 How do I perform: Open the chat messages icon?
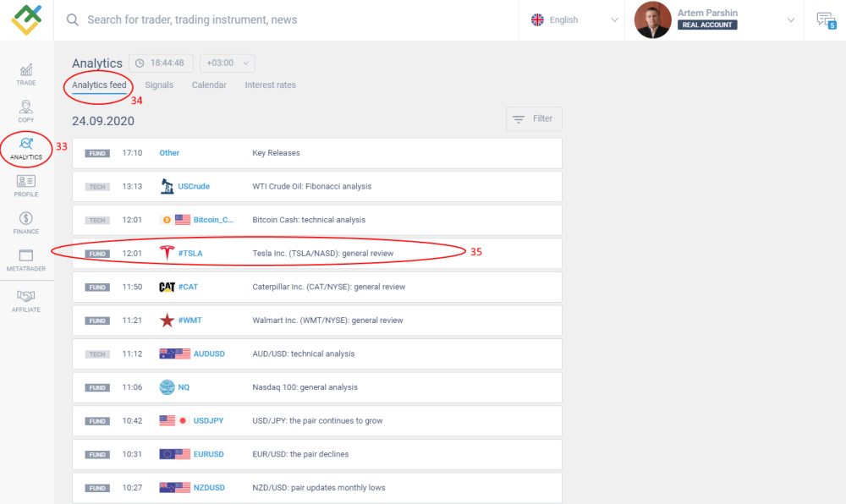pyautogui.click(x=824, y=20)
